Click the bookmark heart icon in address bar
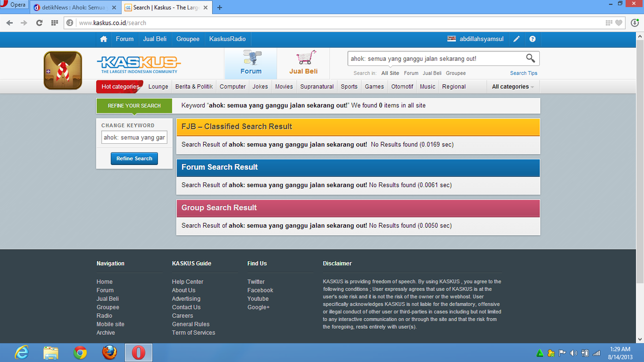The height and width of the screenshot is (362, 644). 619,23
